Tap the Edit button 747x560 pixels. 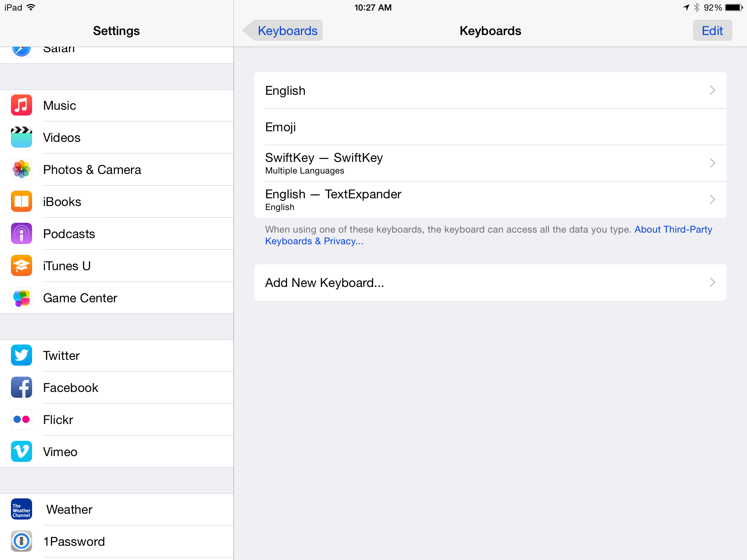click(712, 31)
